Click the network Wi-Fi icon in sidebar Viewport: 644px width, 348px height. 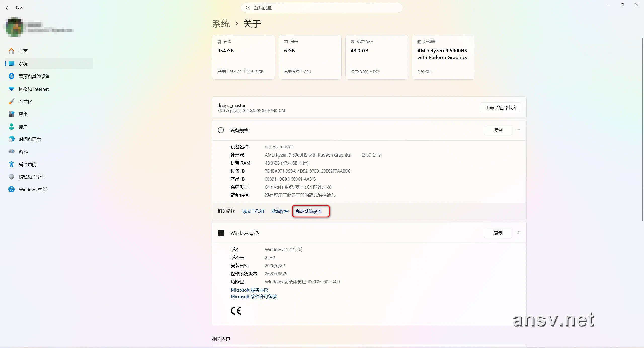point(11,89)
